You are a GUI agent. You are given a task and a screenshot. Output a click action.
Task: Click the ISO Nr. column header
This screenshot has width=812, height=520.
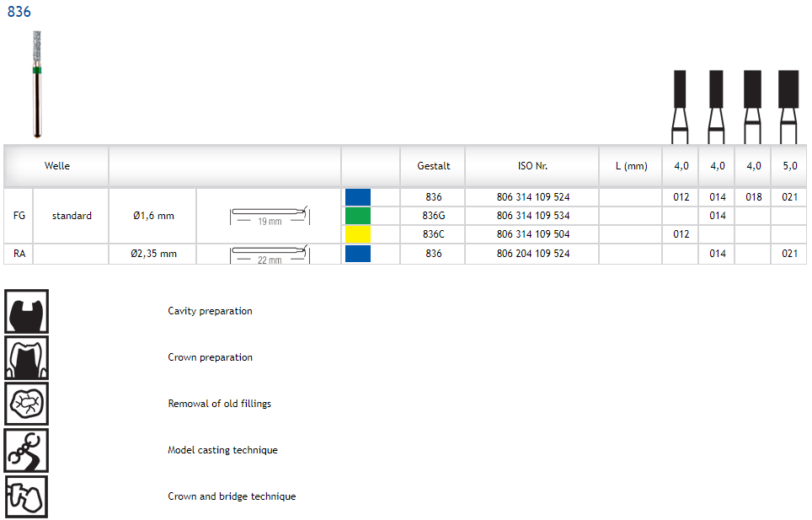tap(532, 166)
